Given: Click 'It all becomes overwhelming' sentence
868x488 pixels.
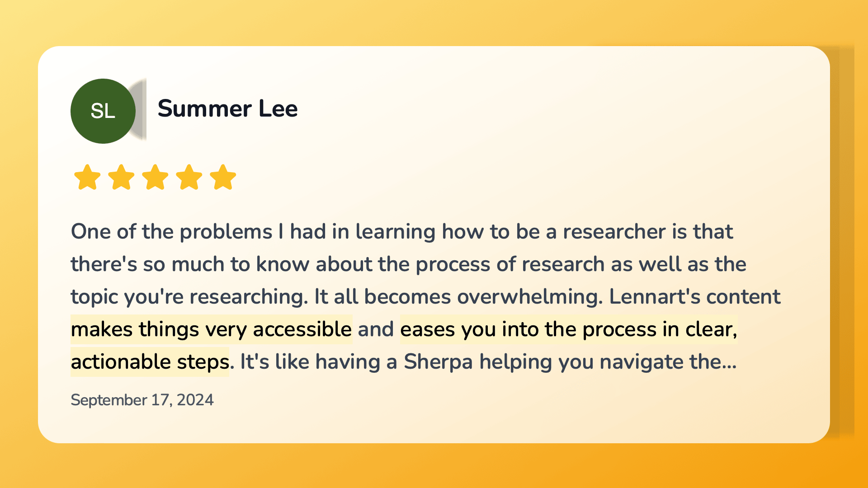Looking at the screenshot, I should click(458, 297).
